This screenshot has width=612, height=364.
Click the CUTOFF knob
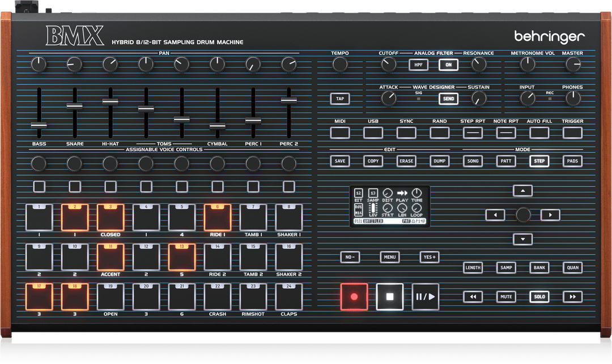point(388,65)
